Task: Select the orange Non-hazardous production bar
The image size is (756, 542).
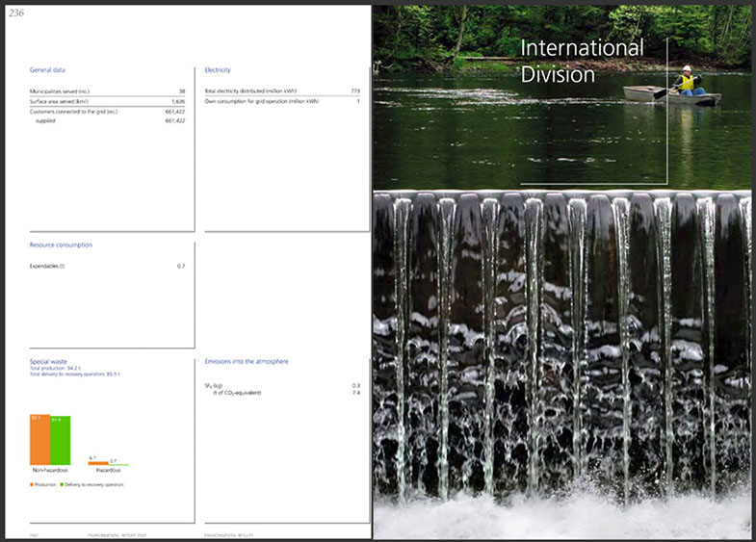Action: pyautogui.click(x=39, y=440)
